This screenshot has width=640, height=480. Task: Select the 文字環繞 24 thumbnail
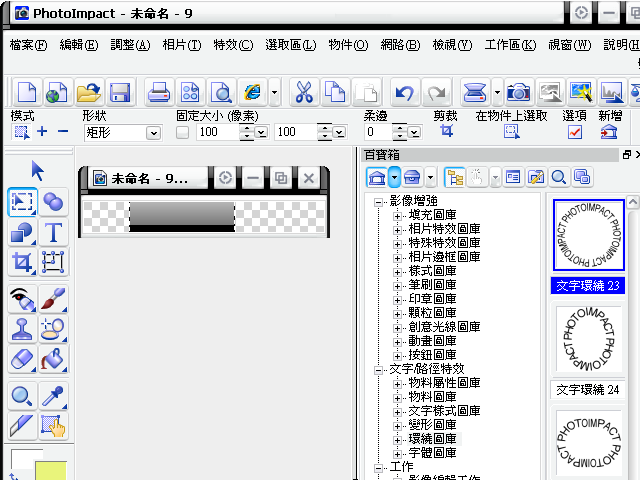pyautogui.click(x=588, y=340)
